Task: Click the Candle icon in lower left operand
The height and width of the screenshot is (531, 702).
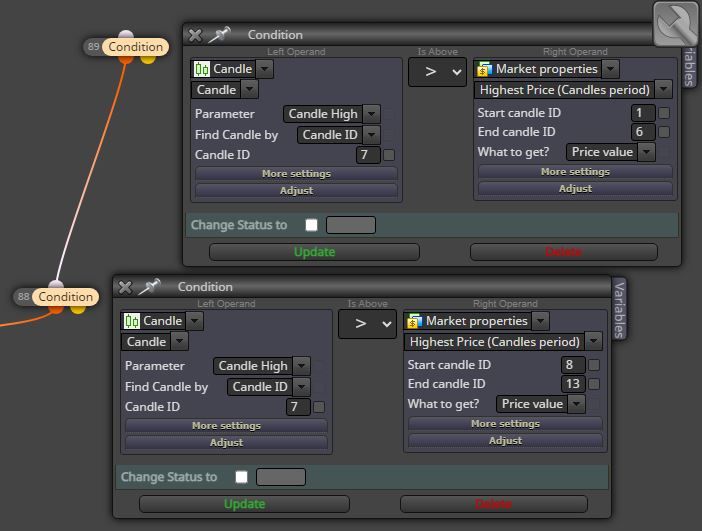Action: [132, 321]
